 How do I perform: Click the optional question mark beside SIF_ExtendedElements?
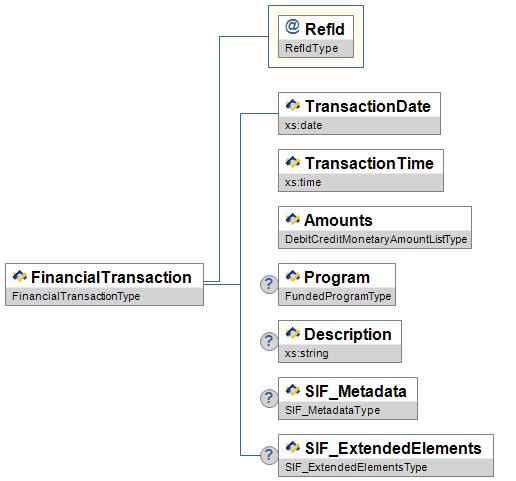(x=269, y=455)
